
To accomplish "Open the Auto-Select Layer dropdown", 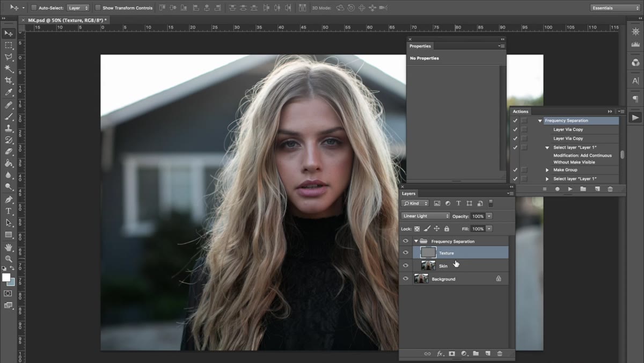I will [x=78, y=8].
